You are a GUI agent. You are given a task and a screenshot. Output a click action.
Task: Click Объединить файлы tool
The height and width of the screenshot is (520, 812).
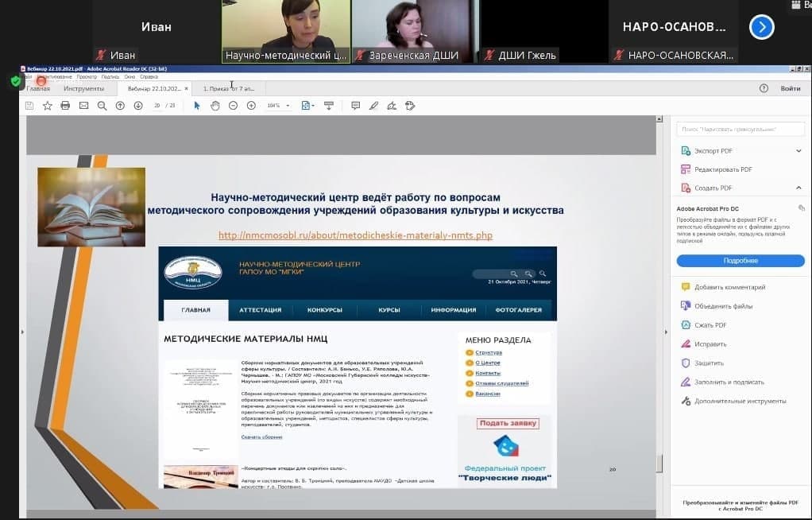coord(724,306)
